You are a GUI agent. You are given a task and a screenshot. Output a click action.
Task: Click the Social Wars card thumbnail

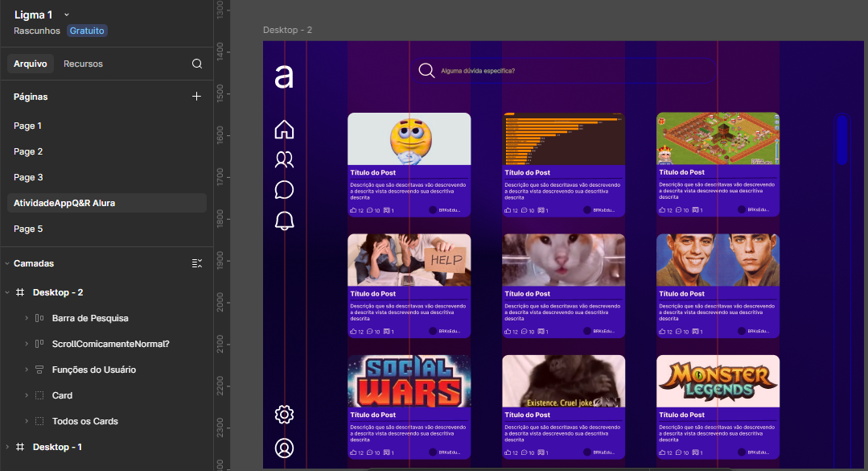point(409,381)
